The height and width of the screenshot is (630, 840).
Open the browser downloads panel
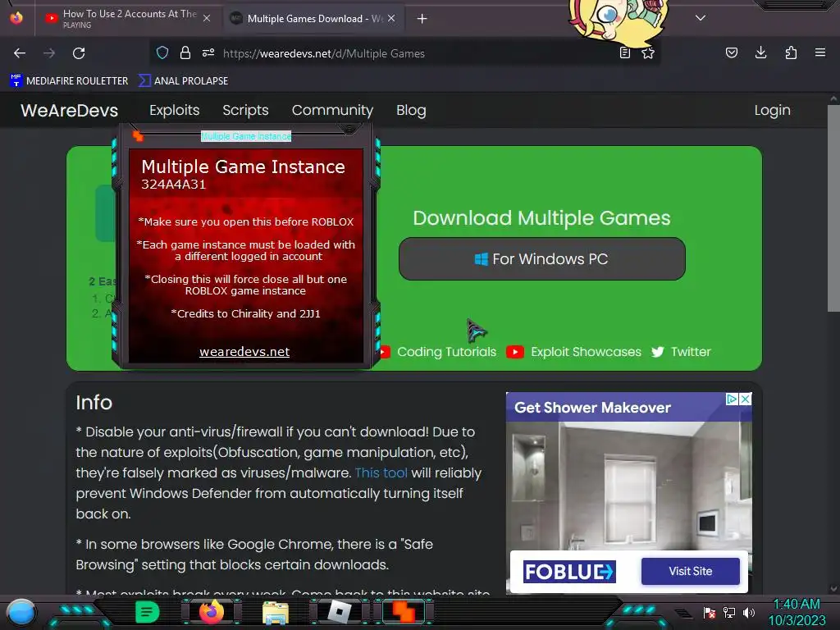[x=760, y=52]
